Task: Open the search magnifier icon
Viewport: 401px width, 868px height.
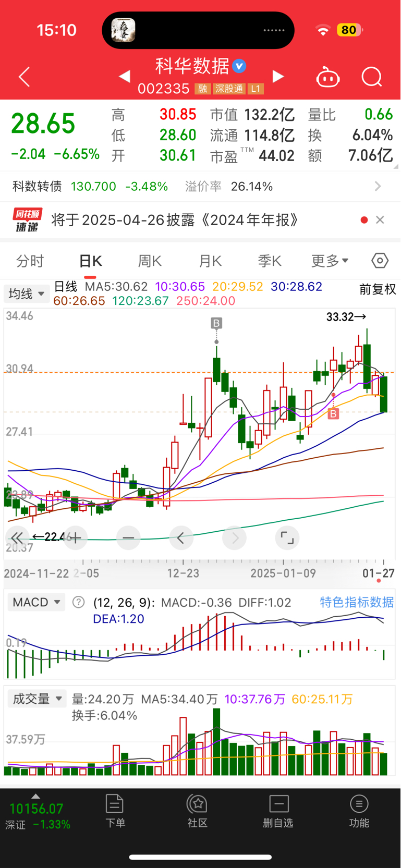Action: [x=372, y=77]
